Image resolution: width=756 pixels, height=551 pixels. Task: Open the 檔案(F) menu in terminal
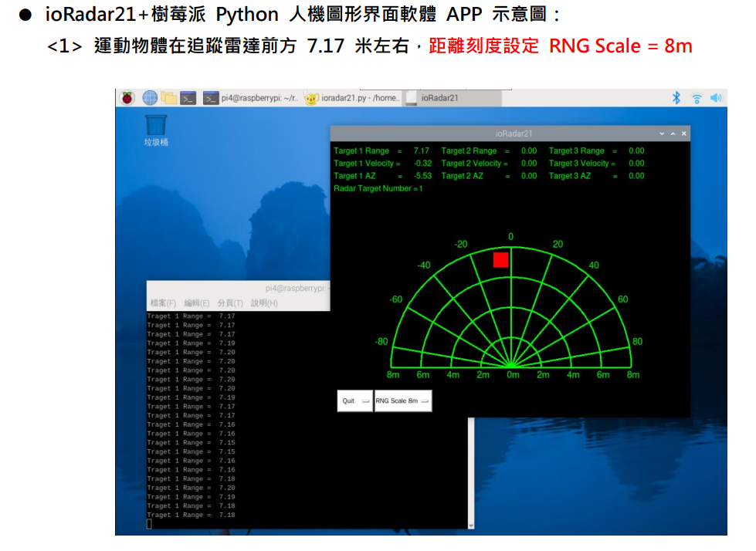[163, 303]
